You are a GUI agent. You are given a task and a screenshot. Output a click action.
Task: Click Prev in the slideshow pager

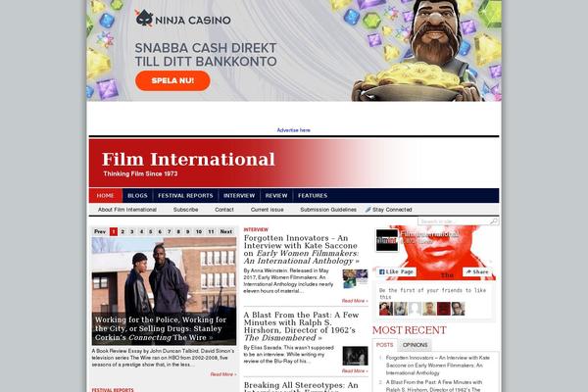[x=100, y=231]
